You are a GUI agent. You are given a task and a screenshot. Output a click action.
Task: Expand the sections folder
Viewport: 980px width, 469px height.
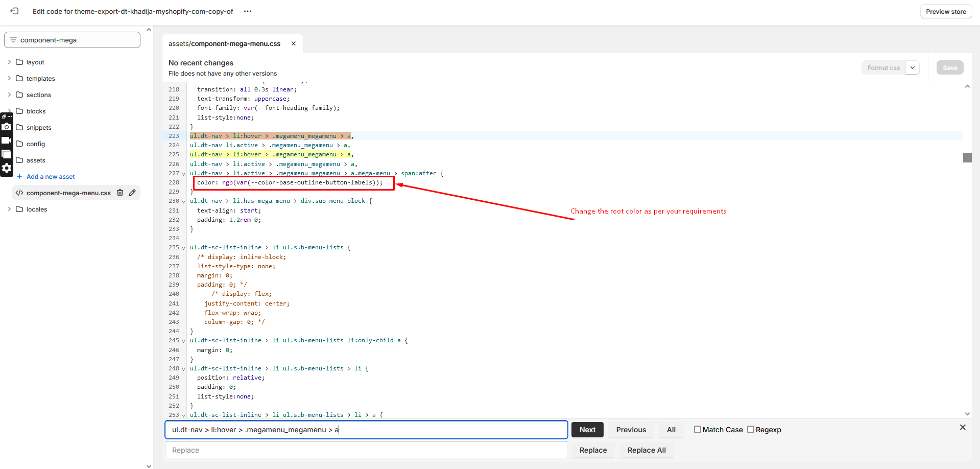9,95
